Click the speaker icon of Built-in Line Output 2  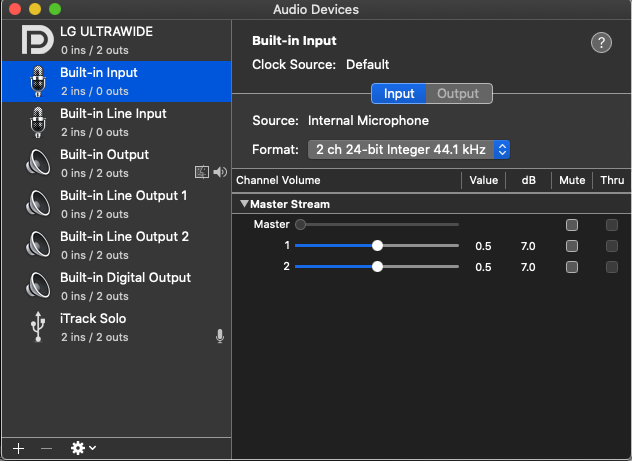pos(38,245)
